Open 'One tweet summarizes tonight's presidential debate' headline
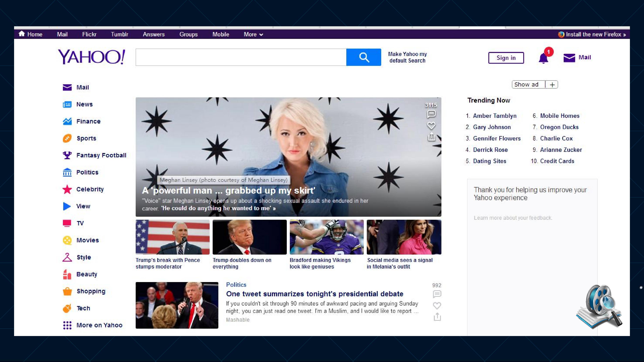Screen dimensions: 644x362 [314, 294]
